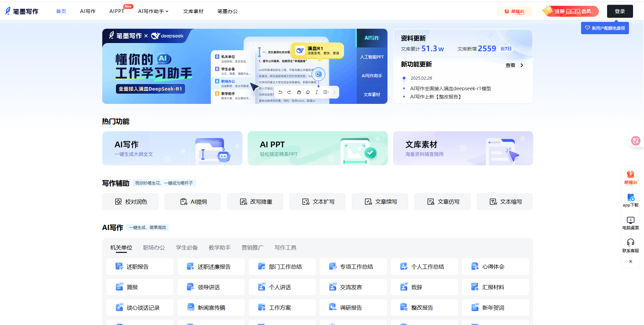Select 人工智能PPT banner tab
The width and height of the screenshot is (644, 325).
(x=372, y=57)
